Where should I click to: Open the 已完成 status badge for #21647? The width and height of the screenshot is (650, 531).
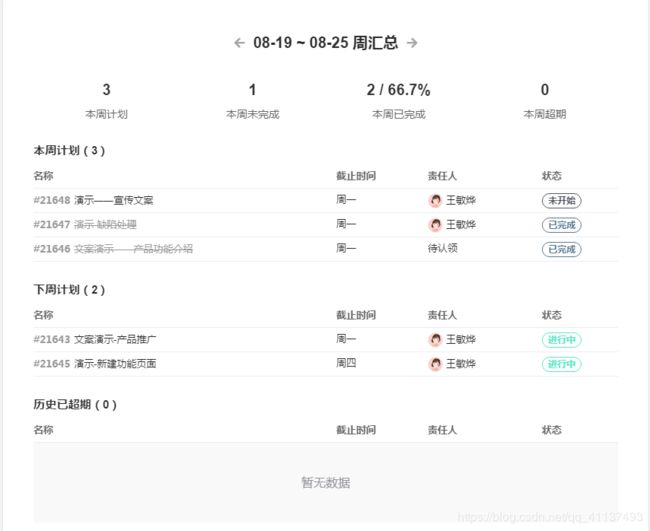pyautogui.click(x=562, y=225)
